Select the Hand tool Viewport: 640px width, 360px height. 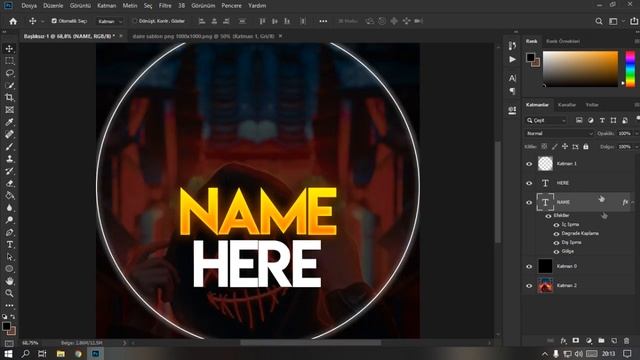(9, 281)
